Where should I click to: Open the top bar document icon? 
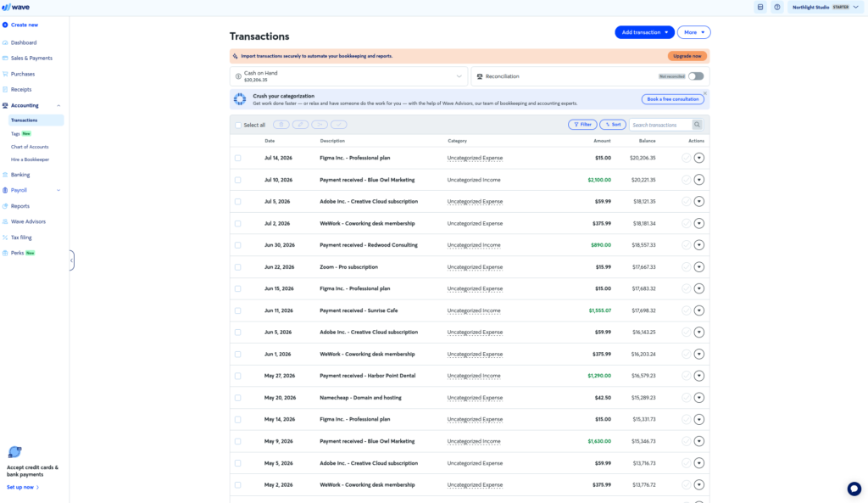(760, 7)
